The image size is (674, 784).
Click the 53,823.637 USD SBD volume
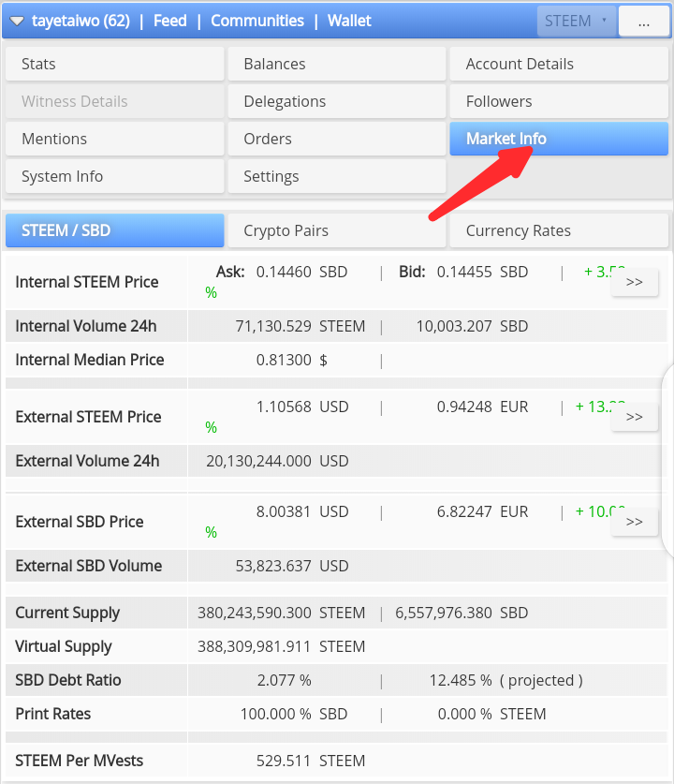pyautogui.click(x=292, y=566)
